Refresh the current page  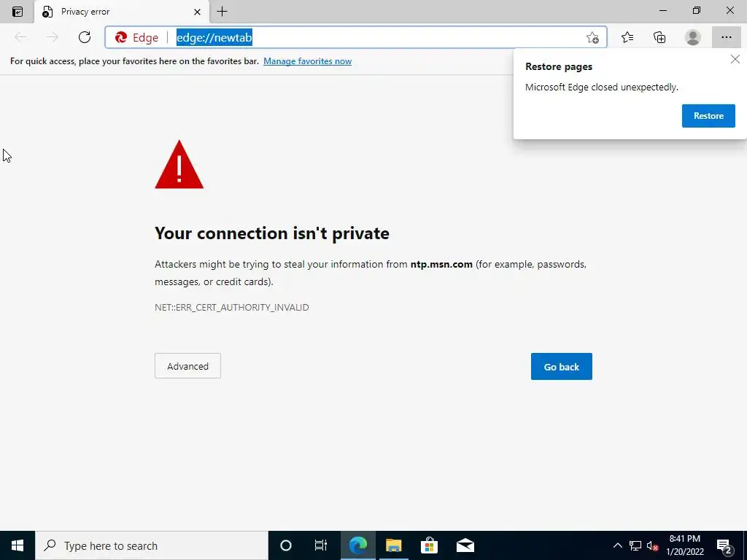point(85,37)
